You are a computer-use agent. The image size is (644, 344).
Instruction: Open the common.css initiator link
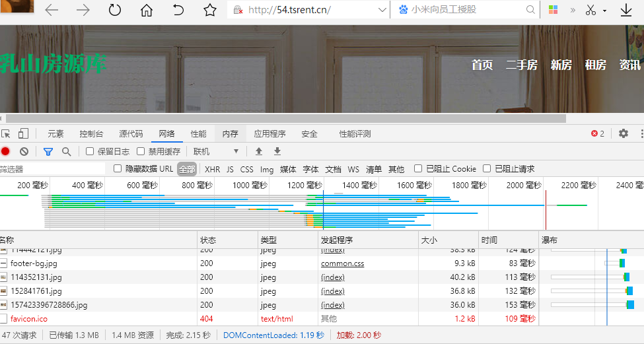(342, 263)
